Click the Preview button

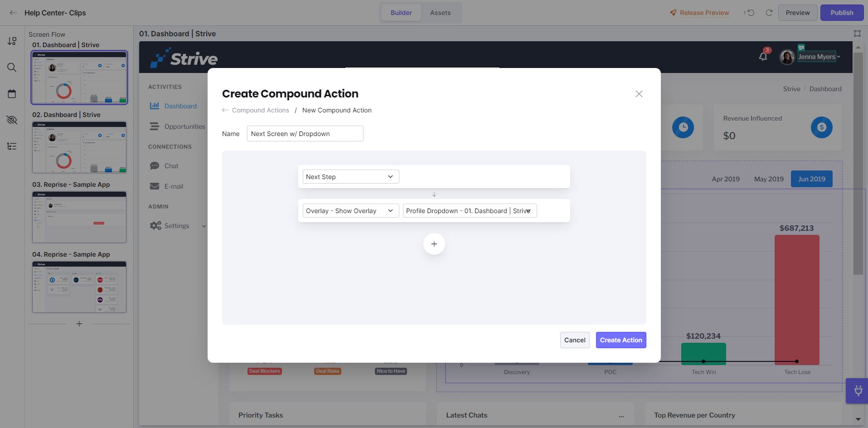(797, 13)
